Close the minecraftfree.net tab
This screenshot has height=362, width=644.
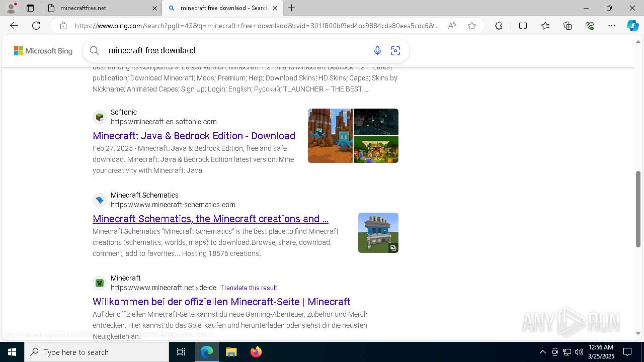[x=154, y=8]
